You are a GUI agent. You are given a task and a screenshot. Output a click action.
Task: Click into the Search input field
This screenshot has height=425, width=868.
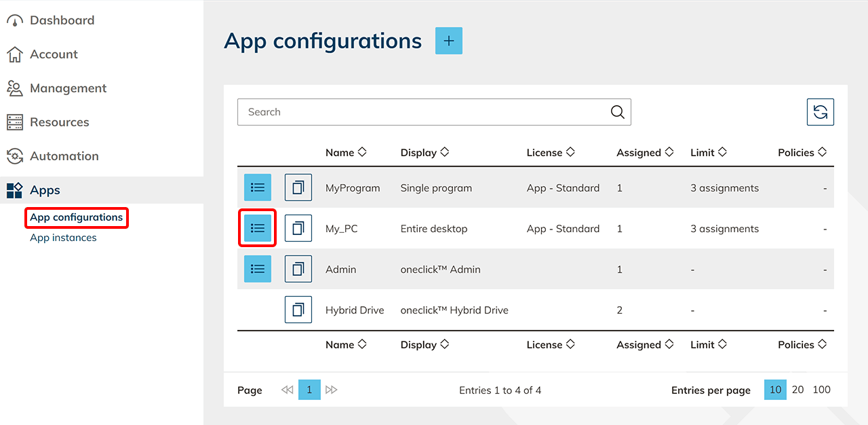point(420,112)
